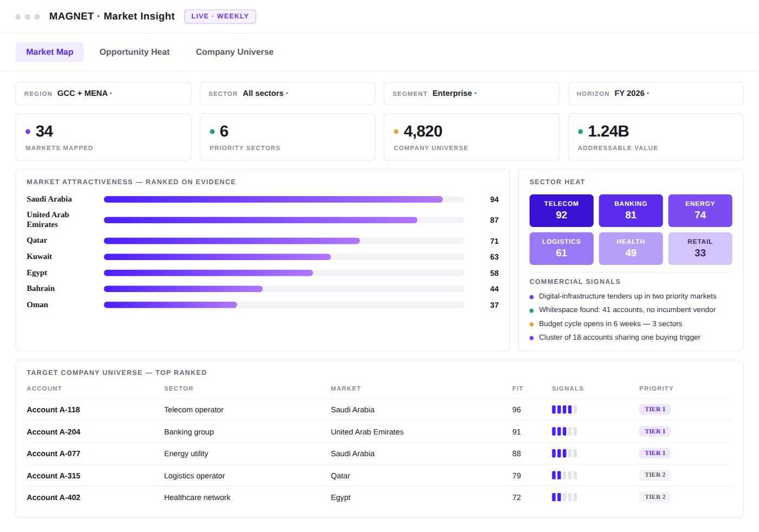Screen dimensions: 759x532
Task: Click the TIER 1 badge for Account A-118
Action: pyautogui.click(x=655, y=410)
